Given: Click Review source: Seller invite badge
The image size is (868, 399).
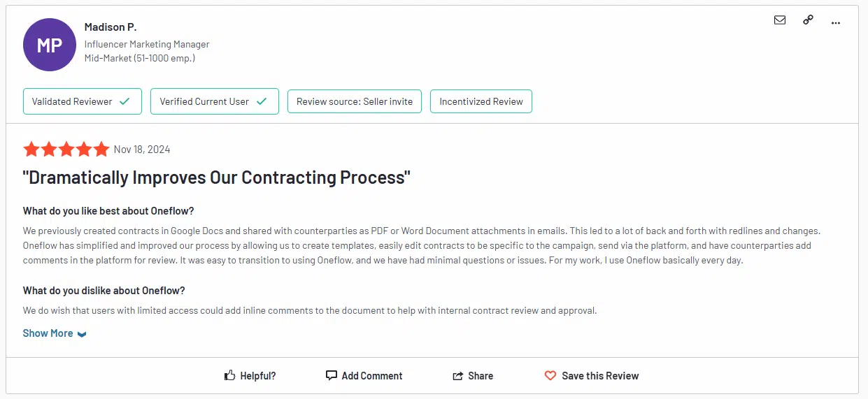Looking at the screenshot, I should (x=355, y=101).
